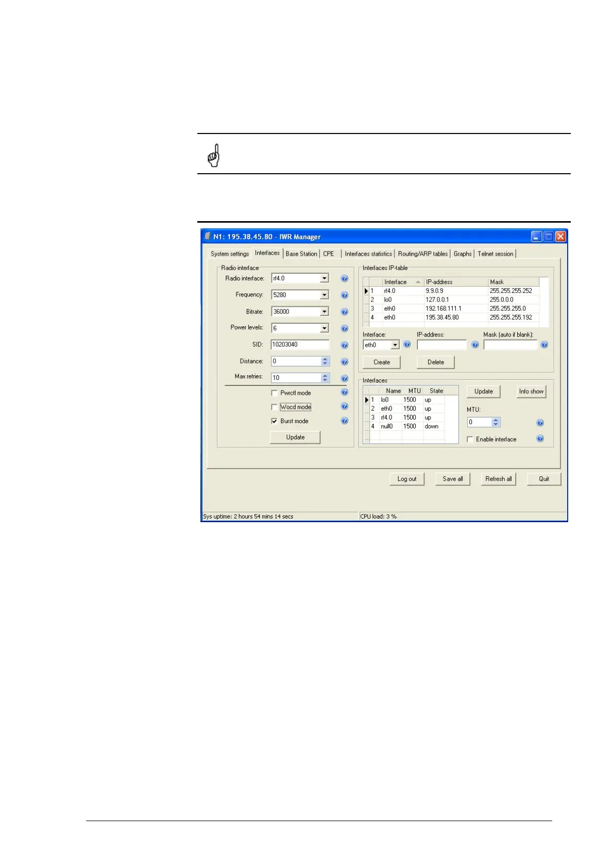Image resolution: width=613 pixels, height=868 pixels.
Task: Click the Refresh all button
Action: coord(499,479)
